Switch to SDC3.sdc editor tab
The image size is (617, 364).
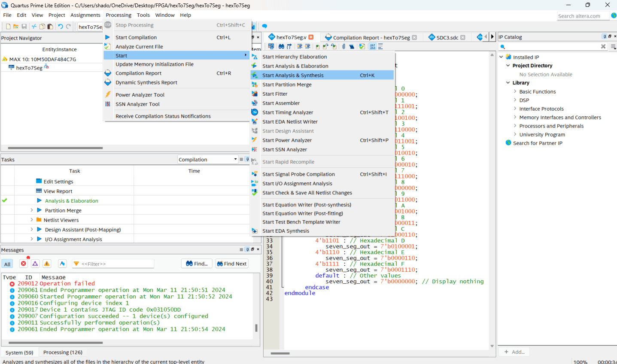pyautogui.click(x=447, y=37)
